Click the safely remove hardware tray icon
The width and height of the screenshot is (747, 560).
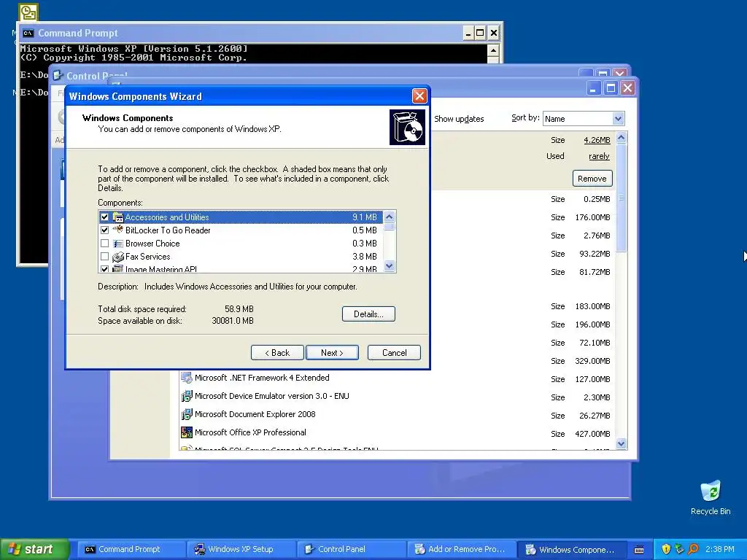coord(680,549)
